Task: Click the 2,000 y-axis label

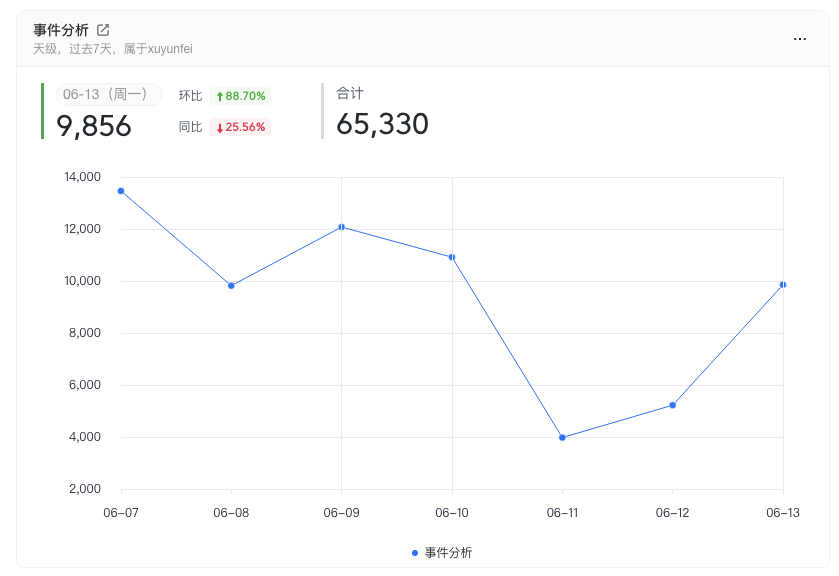Action: click(85, 488)
